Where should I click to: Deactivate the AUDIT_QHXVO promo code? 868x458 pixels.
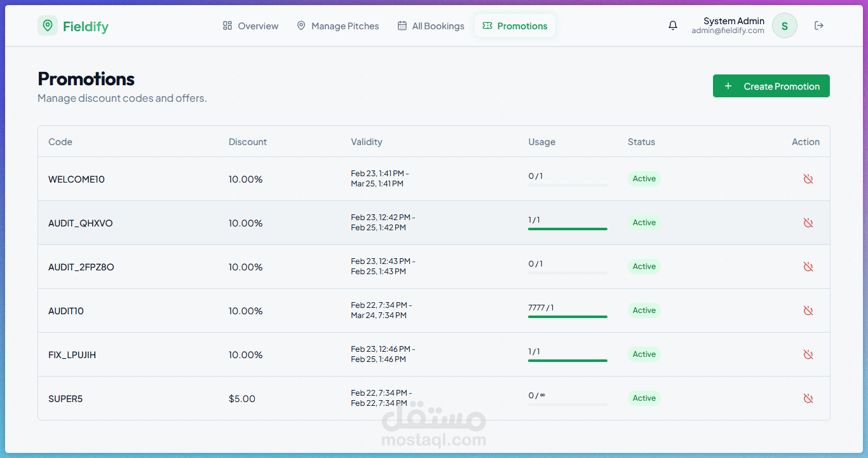pos(808,223)
